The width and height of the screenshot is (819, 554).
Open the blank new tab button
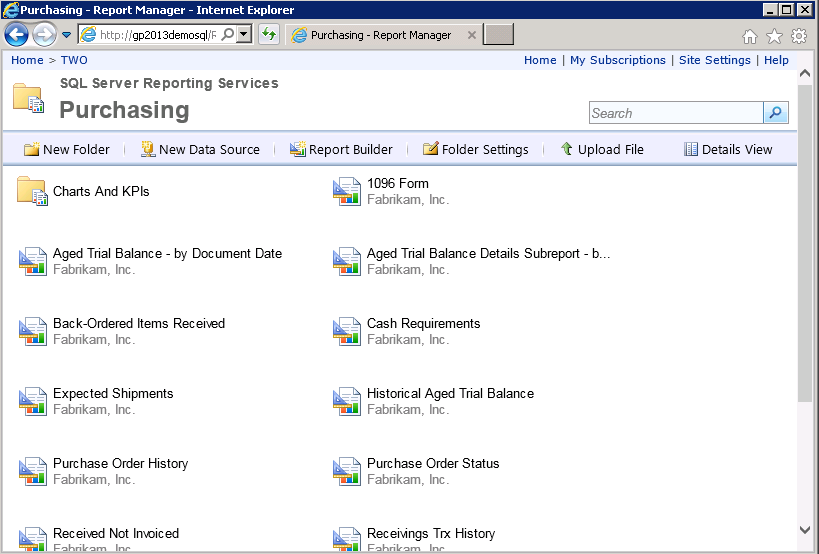point(498,35)
